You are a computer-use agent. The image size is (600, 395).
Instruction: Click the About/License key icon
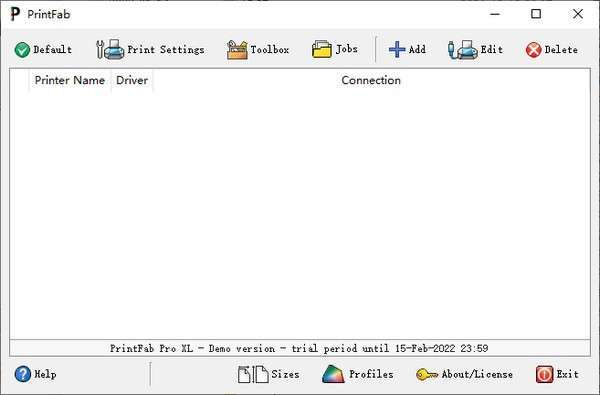(427, 374)
